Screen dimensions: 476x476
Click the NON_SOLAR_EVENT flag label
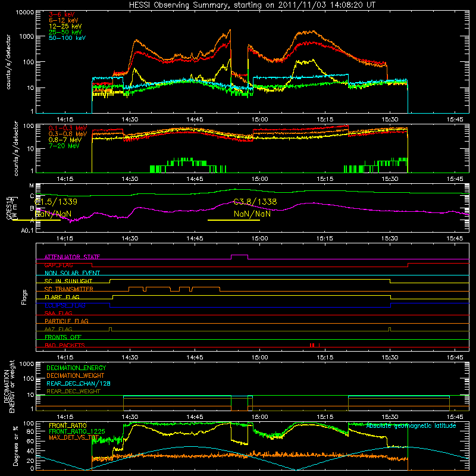72,273
